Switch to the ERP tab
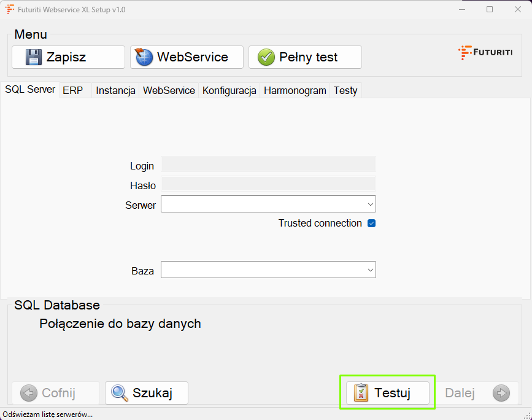 [72, 90]
